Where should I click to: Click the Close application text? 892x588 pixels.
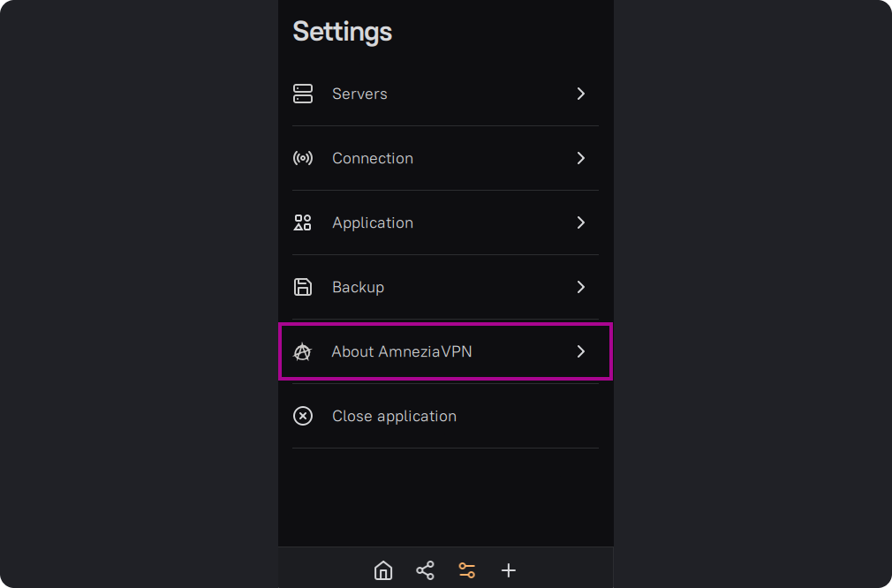tap(394, 416)
